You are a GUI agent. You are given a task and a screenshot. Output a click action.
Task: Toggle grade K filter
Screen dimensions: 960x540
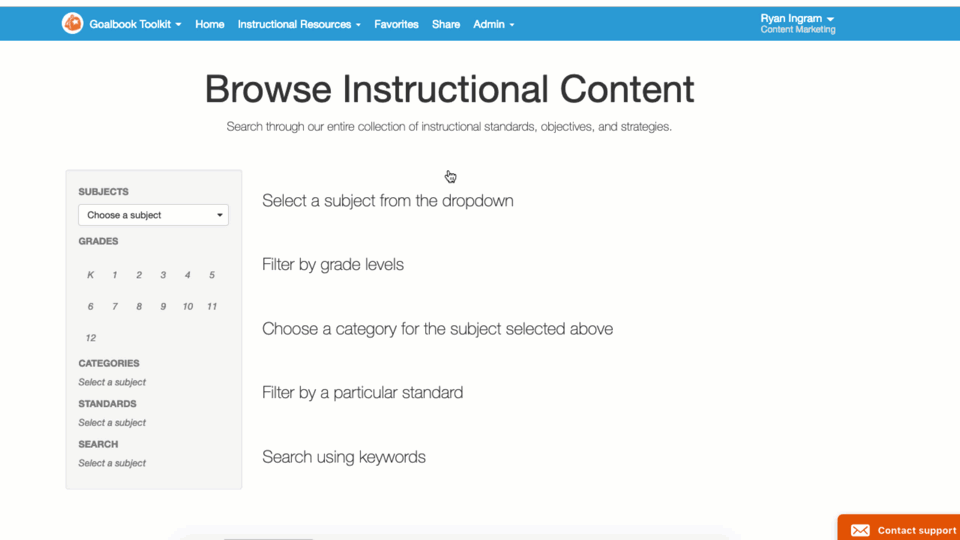(91, 275)
